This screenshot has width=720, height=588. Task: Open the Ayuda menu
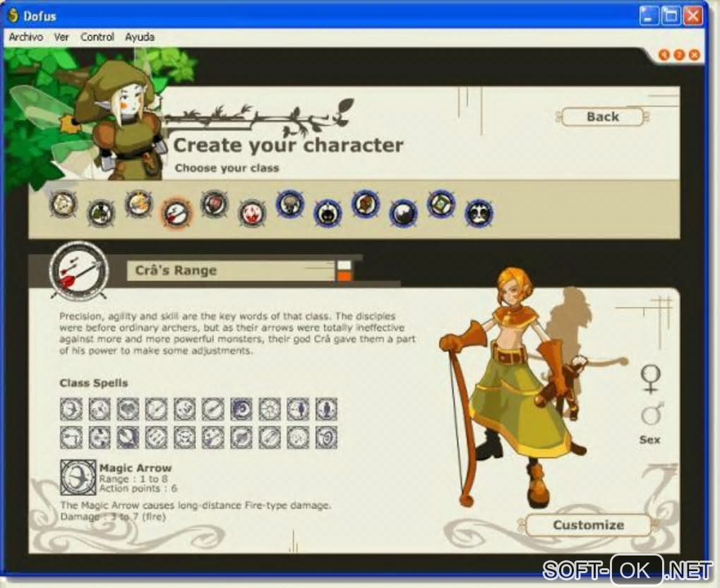click(x=140, y=37)
